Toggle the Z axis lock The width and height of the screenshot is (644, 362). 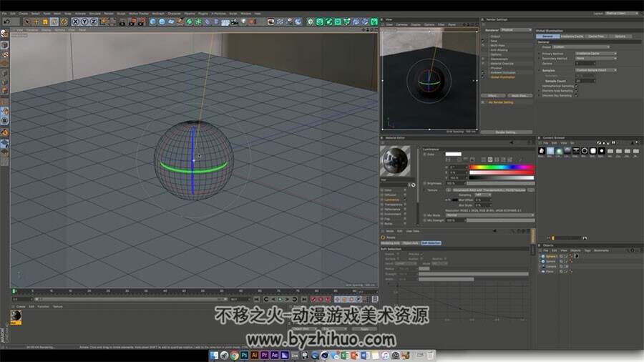[94, 21]
